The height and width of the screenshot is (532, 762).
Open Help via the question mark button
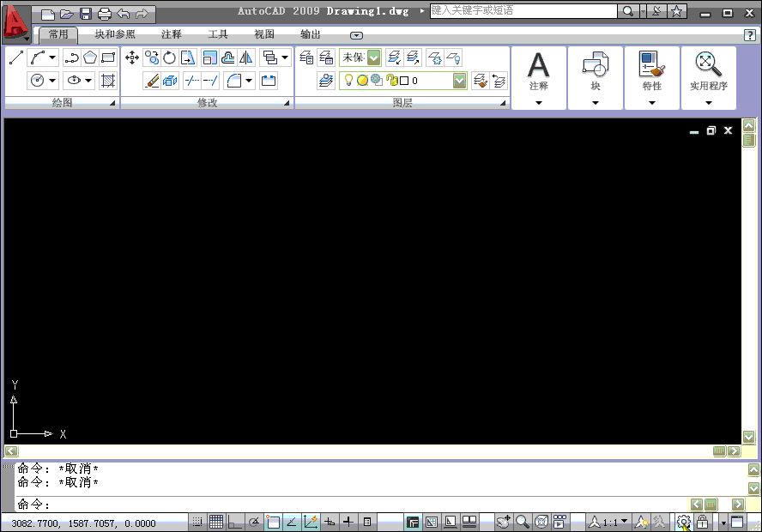(751, 35)
